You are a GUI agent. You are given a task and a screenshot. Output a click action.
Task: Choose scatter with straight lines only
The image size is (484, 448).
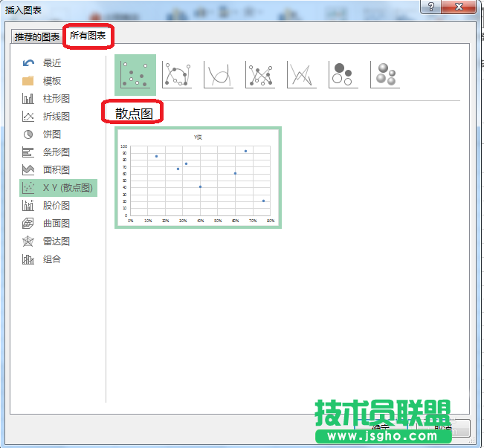(x=302, y=74)
